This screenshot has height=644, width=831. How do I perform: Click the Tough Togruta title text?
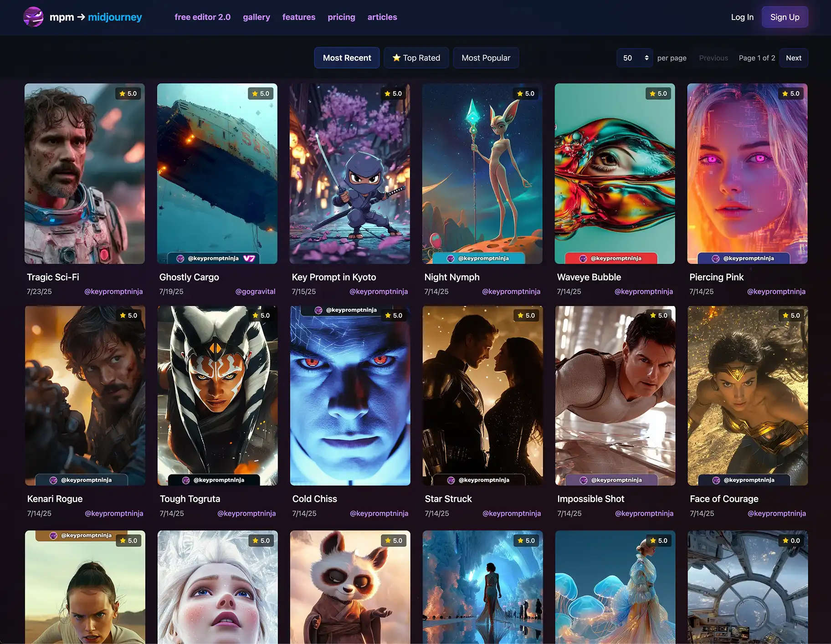190,499
